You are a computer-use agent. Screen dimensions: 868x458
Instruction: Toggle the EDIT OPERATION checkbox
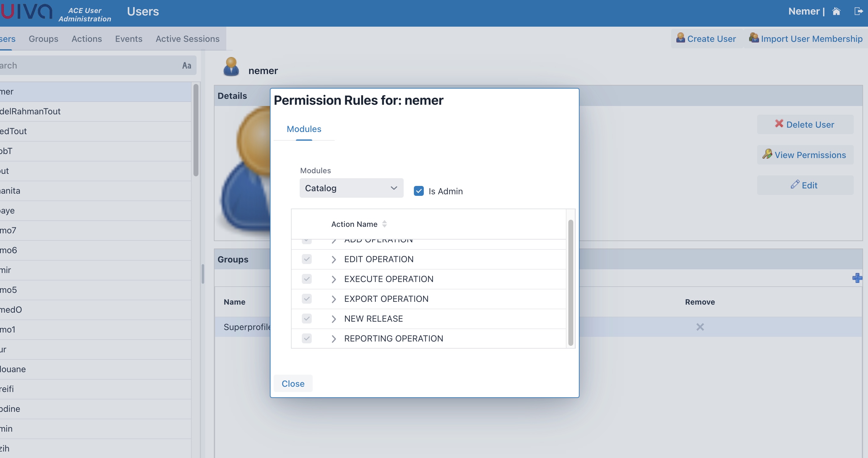pos(306,259)
